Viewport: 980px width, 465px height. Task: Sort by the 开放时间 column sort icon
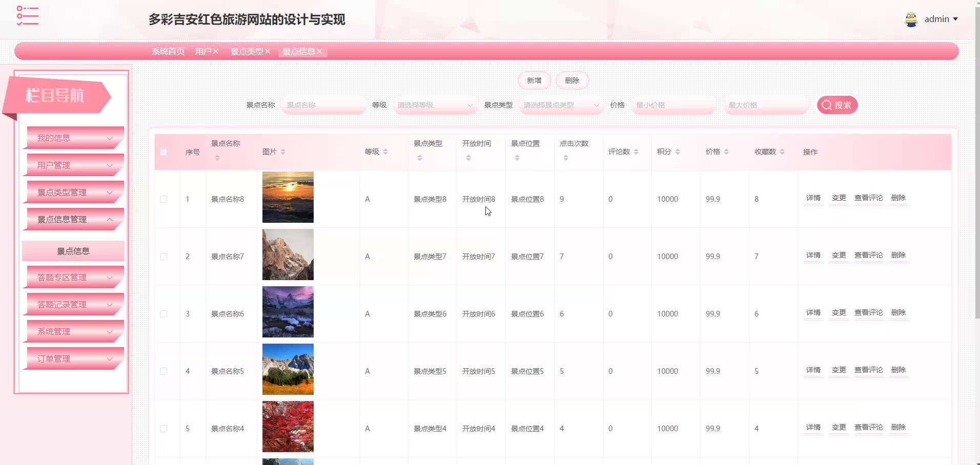(468, 158)
